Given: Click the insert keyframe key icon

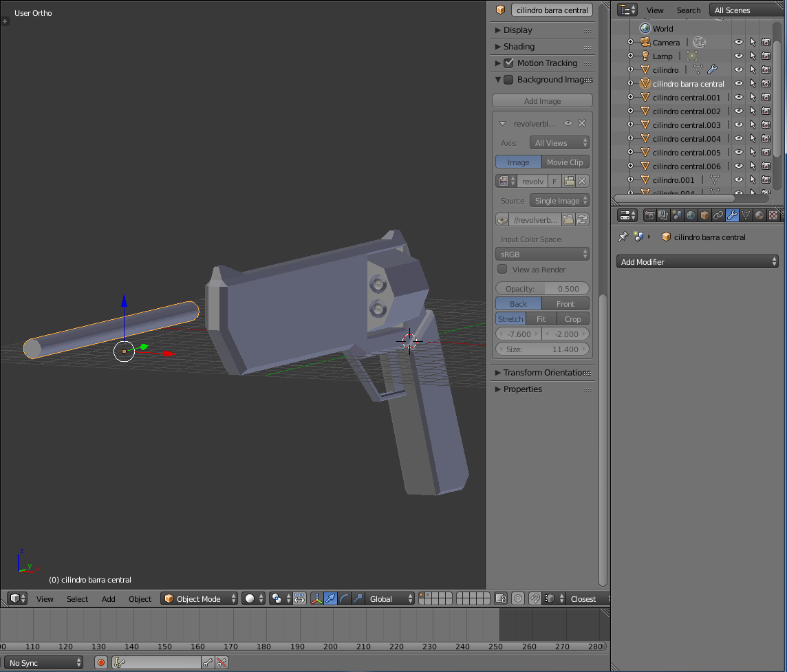Looking at the screenshot, I should click(207, 662).
